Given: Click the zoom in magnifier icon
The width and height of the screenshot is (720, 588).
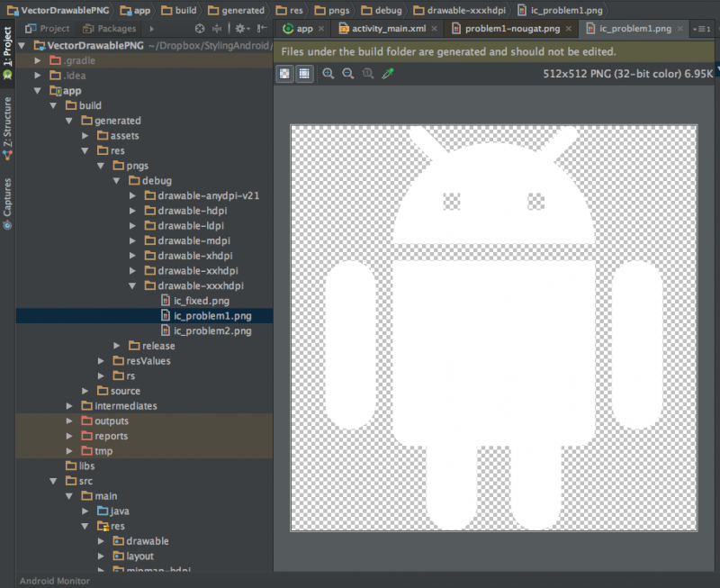Looking at the screenshot, I should [x=328, y=74].
